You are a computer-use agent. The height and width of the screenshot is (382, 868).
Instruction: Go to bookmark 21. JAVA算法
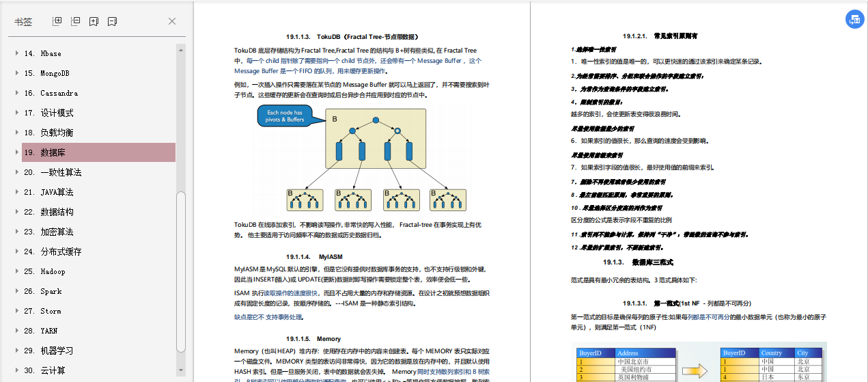click(x=48, y=192)
